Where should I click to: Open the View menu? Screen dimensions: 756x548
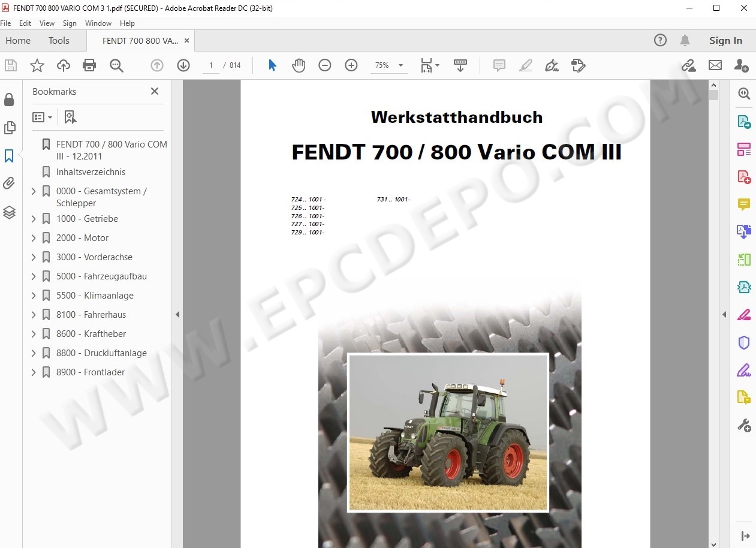(x=47, y=23)
